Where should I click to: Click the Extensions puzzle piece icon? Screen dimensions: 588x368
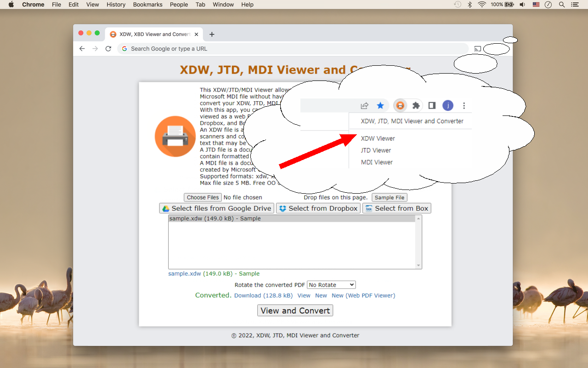pyautogui.click(x=415, y=105)
